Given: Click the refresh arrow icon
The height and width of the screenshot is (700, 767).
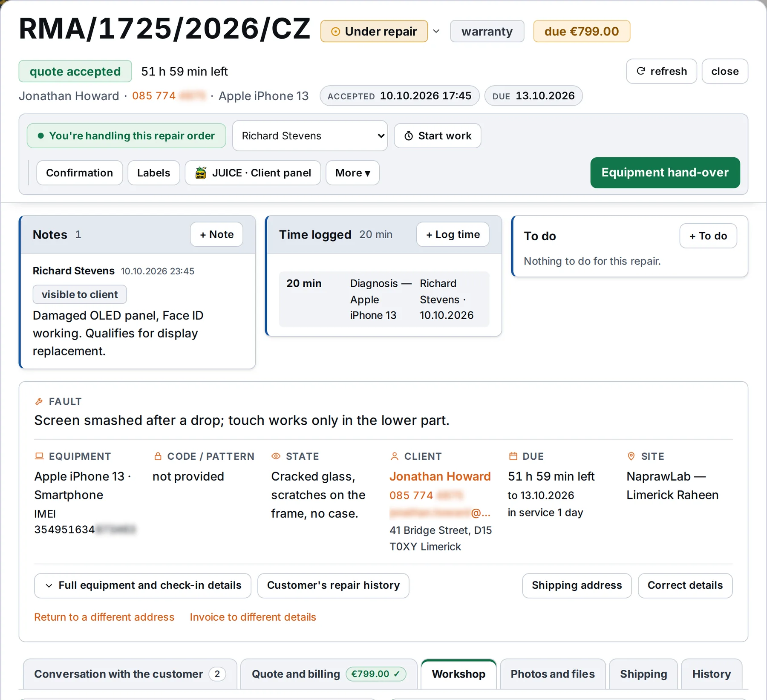Looking at the screenshot, I should [640, 71].
